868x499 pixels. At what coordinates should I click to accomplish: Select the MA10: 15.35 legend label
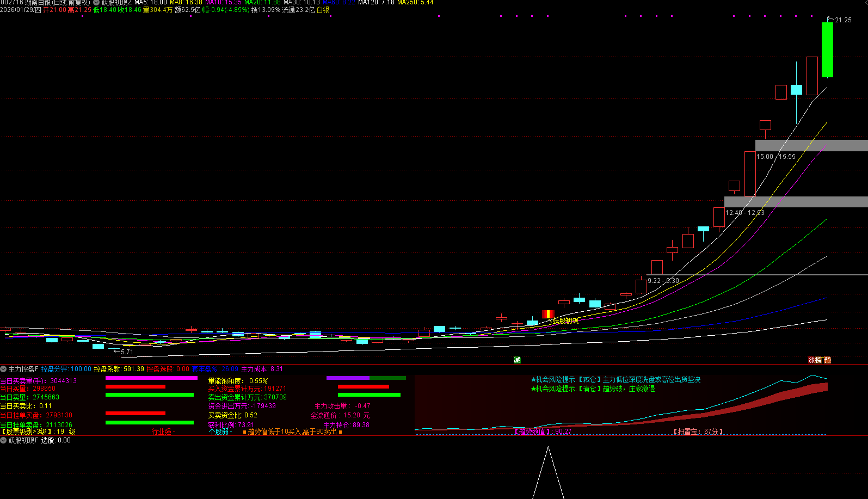(223, 3)
